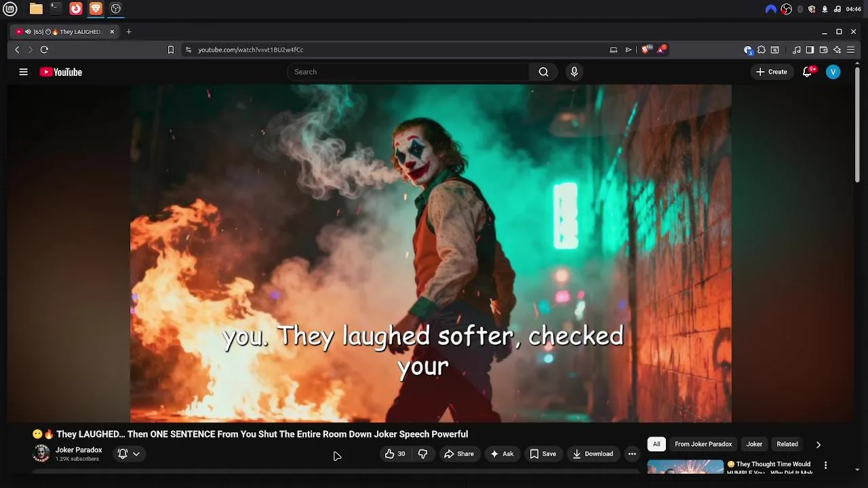
Task: Select the Joker filter chip
Action: 754,445
